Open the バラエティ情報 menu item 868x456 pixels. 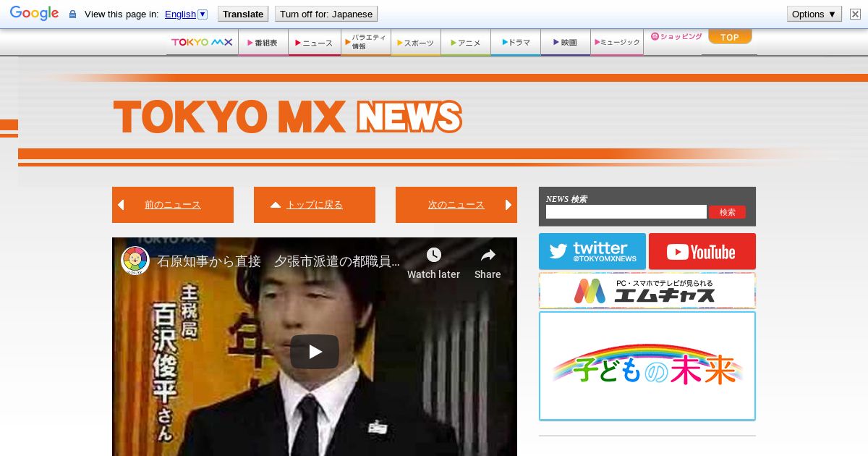click(365, 42)
